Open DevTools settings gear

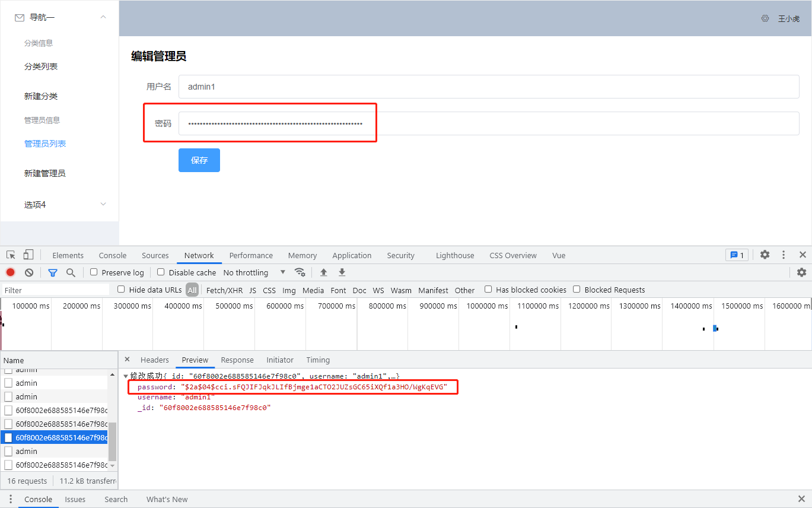[765, 255]
